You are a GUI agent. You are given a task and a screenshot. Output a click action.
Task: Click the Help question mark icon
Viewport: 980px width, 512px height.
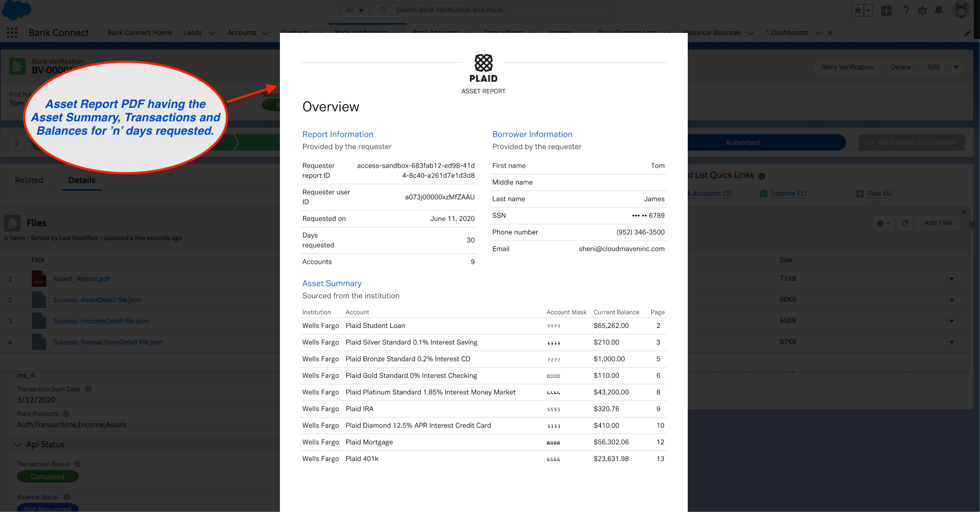pos(906,10)
